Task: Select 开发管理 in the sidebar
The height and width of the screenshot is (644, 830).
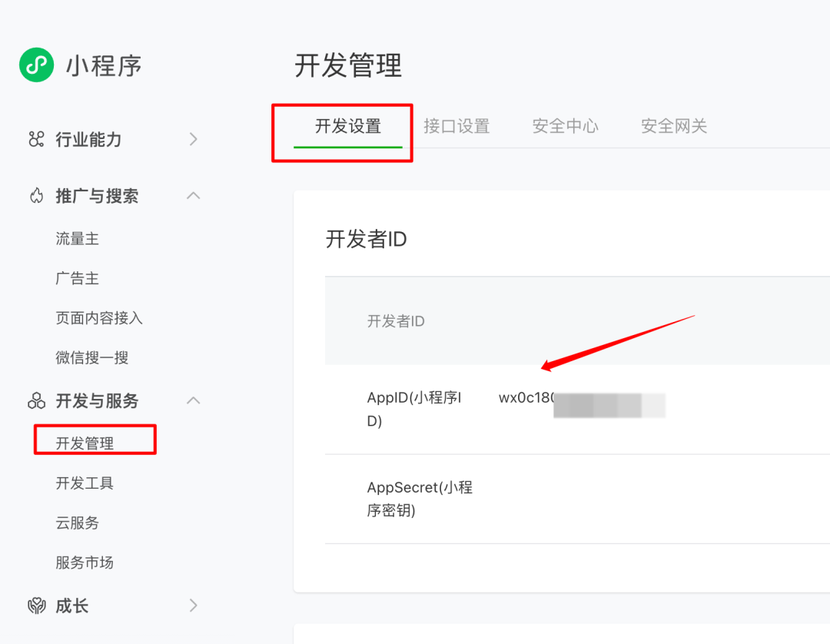Action: [85, 443]
